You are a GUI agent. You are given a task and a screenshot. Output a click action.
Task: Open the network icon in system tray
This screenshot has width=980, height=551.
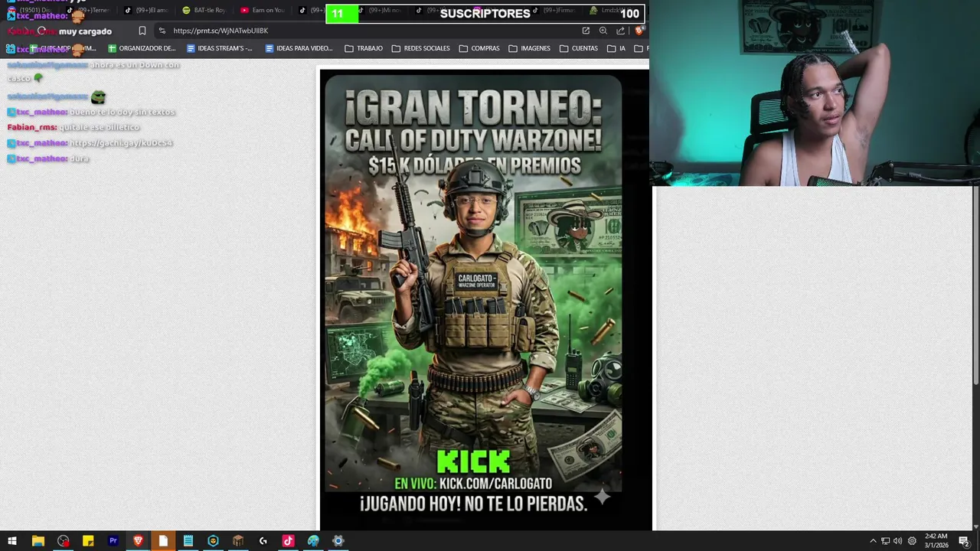pyautogui.click(x=885, y=541)
